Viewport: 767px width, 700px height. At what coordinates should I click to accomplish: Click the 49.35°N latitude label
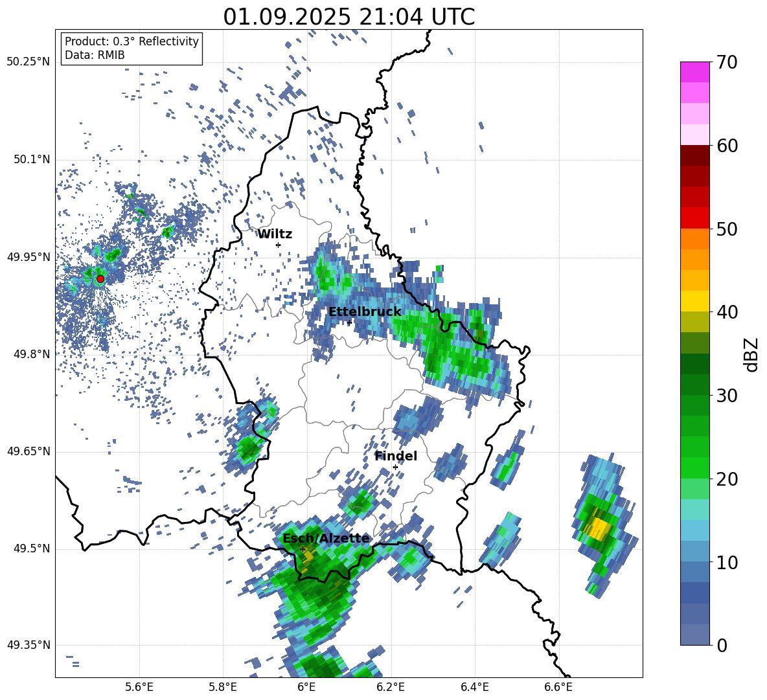29,645
